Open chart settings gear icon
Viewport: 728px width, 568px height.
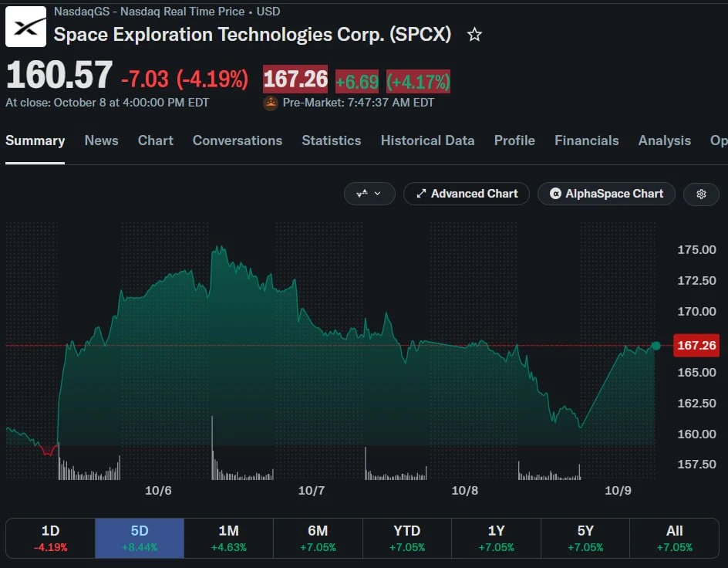point(701,194)
